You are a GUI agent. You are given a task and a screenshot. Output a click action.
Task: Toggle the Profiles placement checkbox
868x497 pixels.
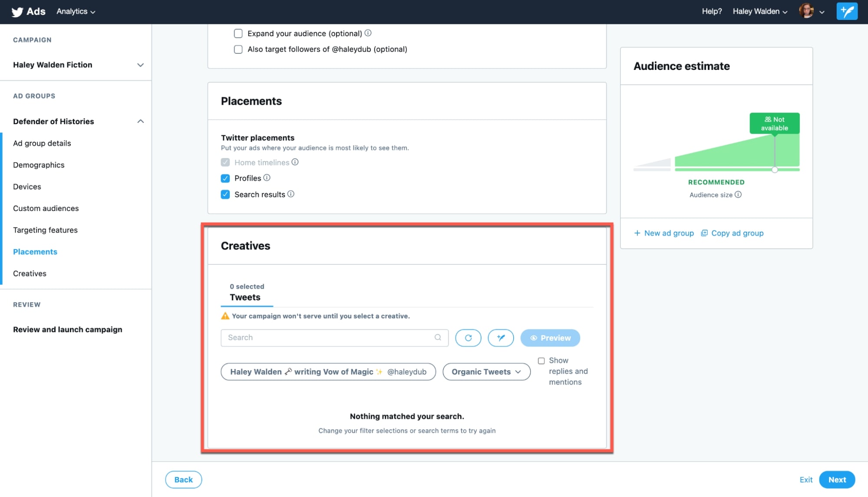pos(225,178)
